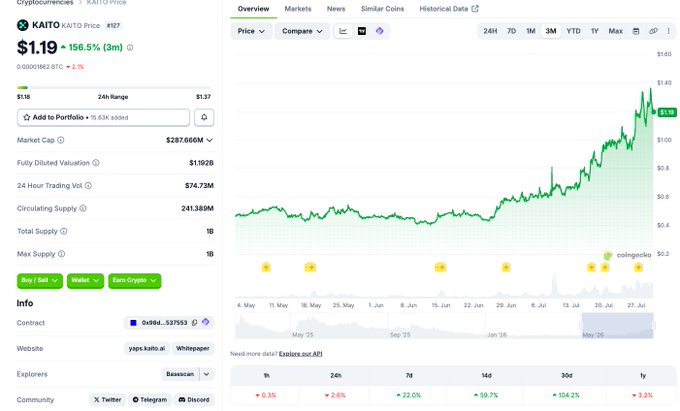Open the Whitepaper link
The width and height of the screenshot is (680, 411).
pos(193,349)
